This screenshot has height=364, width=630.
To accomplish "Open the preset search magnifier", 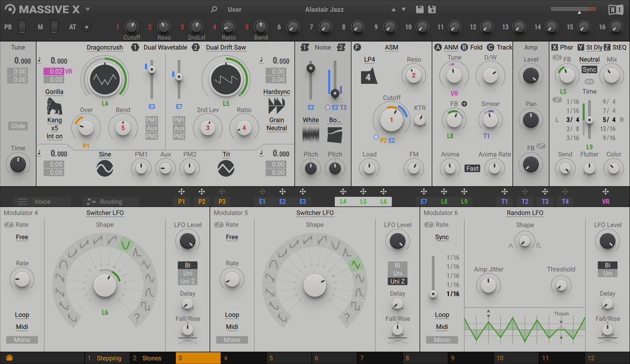I will point(213,9).
